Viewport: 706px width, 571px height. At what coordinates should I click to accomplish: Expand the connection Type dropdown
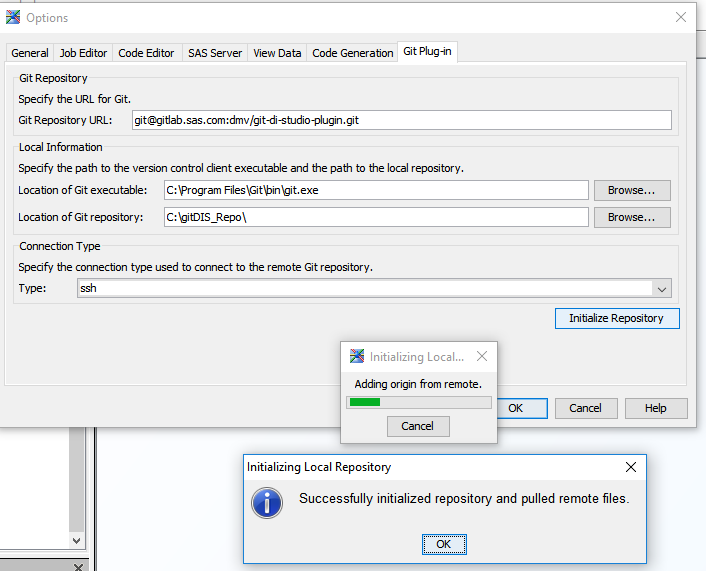click(x=661, y=289)
